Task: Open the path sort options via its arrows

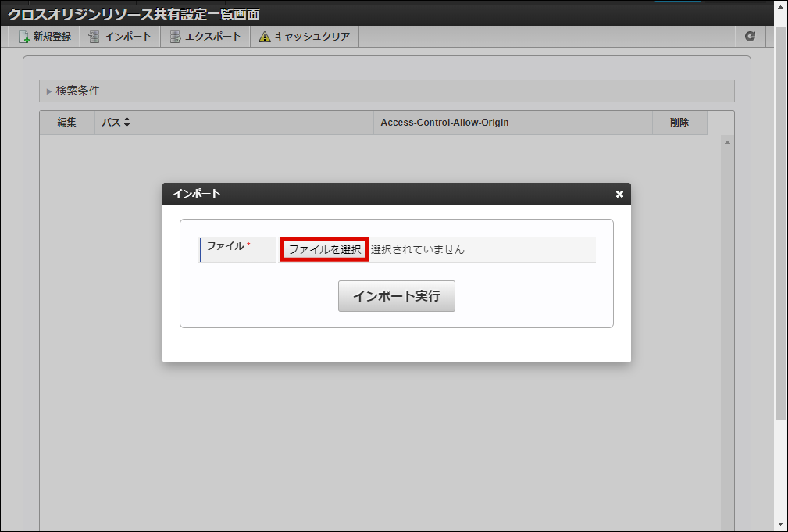Action: pyautogui.click(x=125, y=122)
